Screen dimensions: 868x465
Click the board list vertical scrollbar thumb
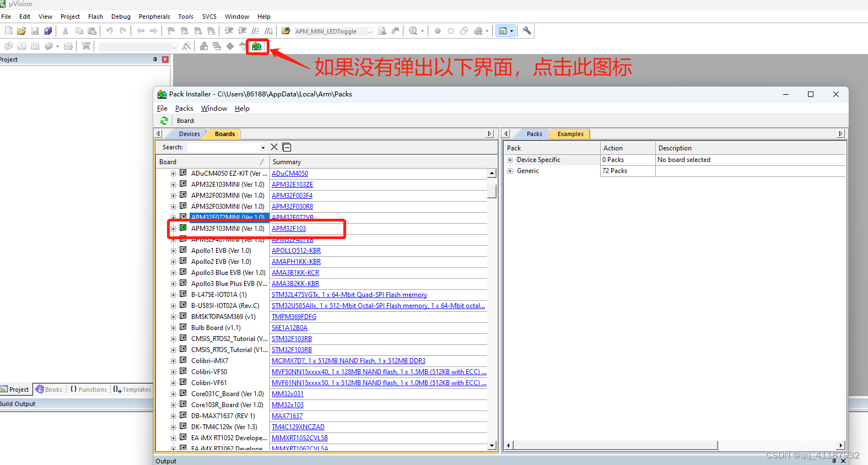pyautogui.click(x=492, y=191)
